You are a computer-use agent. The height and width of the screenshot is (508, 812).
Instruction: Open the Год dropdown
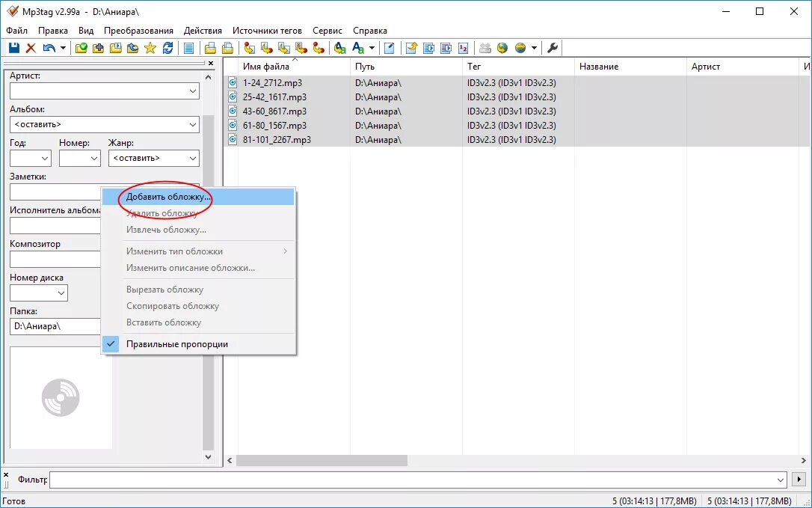tap(45, 159)
